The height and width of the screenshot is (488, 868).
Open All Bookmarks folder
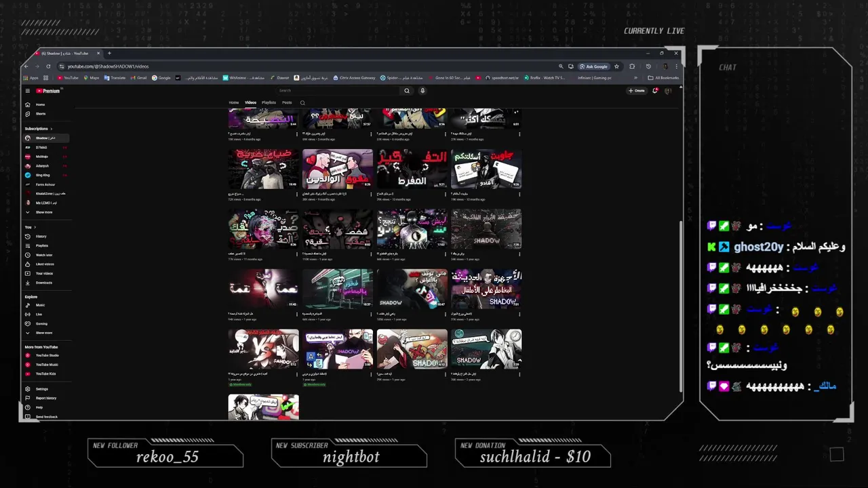click(x=663, y=78)
